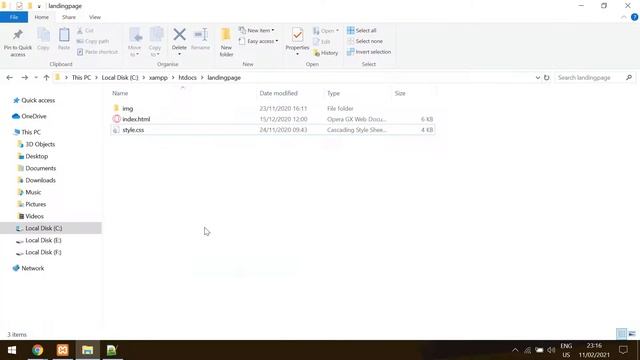This screenshot has height=360, width=640.
Task: Click xampp in address breadcrumb
Action: pyautogui.click(x=158, y=78)
